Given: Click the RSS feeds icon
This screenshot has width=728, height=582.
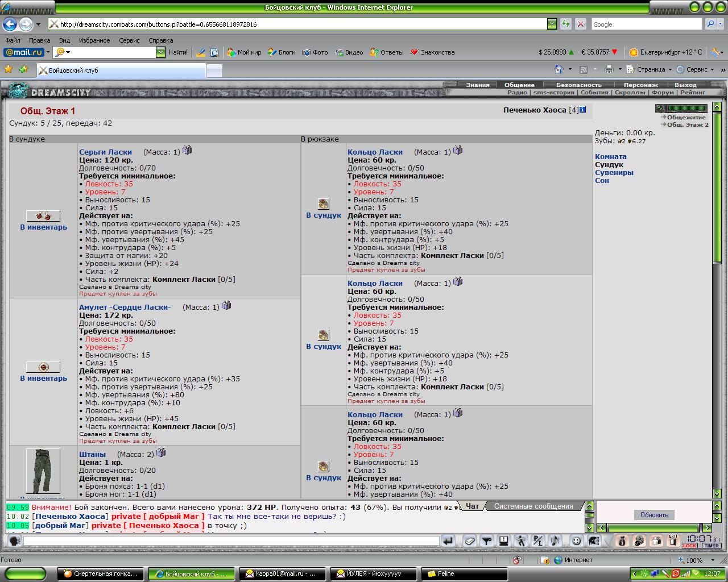Looking at the screenshot, I should point(583,69).
